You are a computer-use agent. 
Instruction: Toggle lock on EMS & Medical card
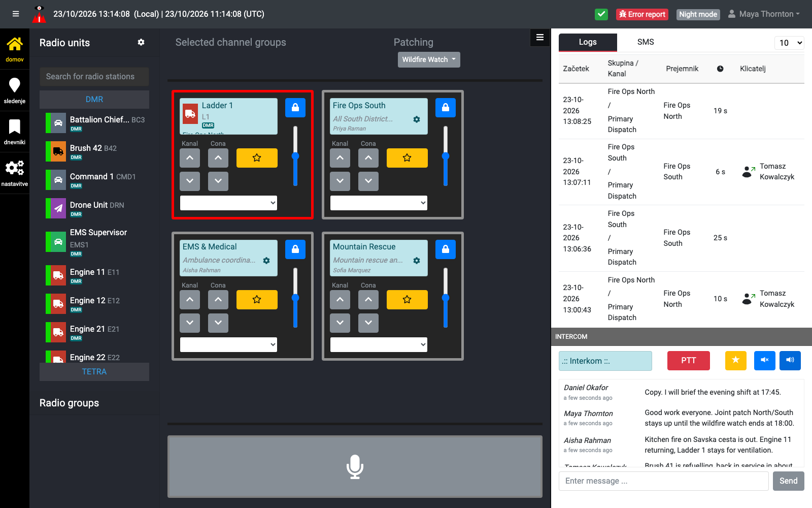(295, 249)
